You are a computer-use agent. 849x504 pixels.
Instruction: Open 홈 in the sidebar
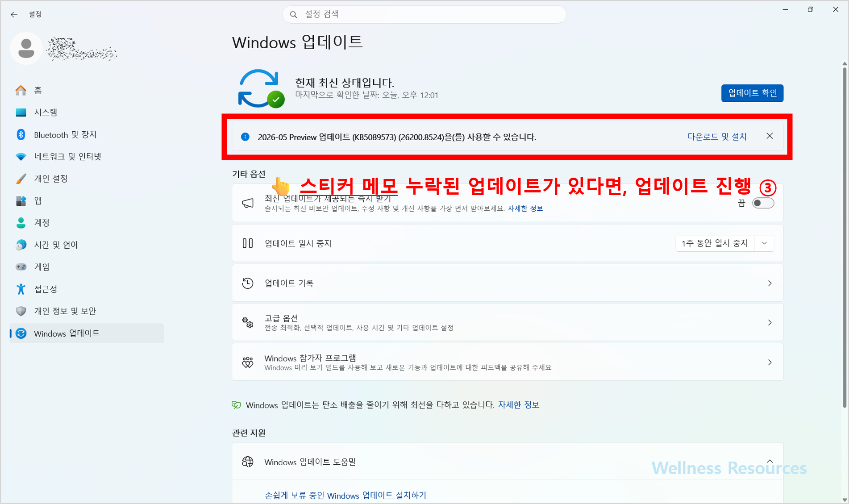coord(87,91)
